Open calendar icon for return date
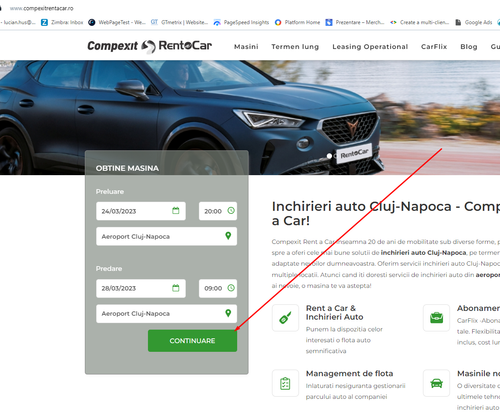Image resolution: width=500 pixels, height=416 pixels. [176, 288]
